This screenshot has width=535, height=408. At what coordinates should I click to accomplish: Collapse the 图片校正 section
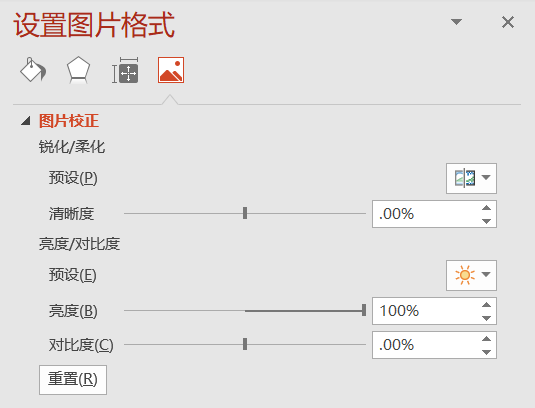pyautogui.click(x=26, y=121)
